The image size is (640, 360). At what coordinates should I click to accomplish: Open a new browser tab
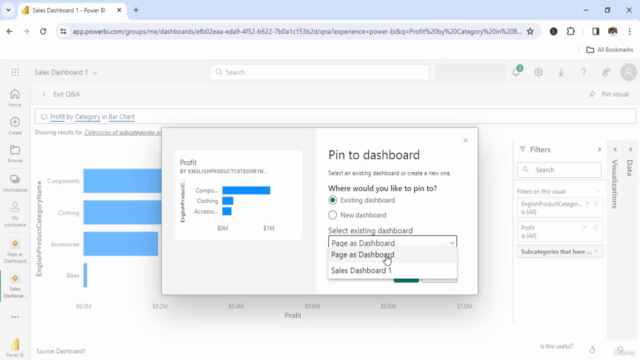point(136,10)
